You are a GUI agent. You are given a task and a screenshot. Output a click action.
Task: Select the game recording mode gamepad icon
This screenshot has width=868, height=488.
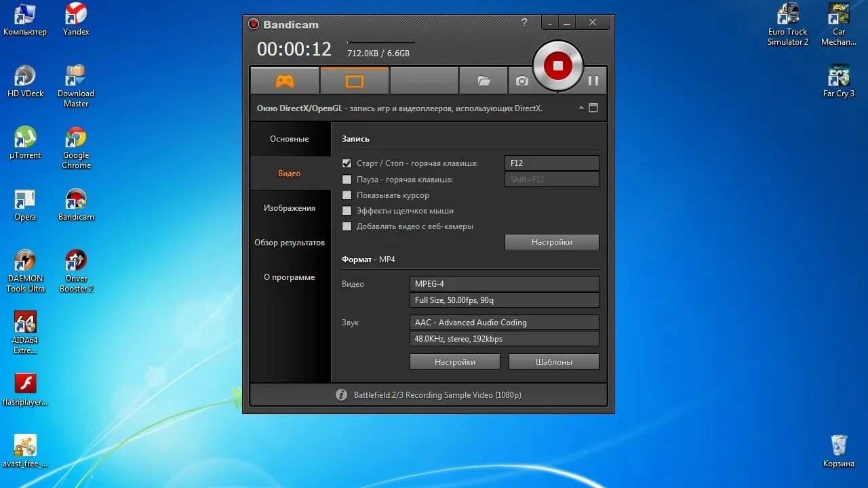[x=285, y=81]
